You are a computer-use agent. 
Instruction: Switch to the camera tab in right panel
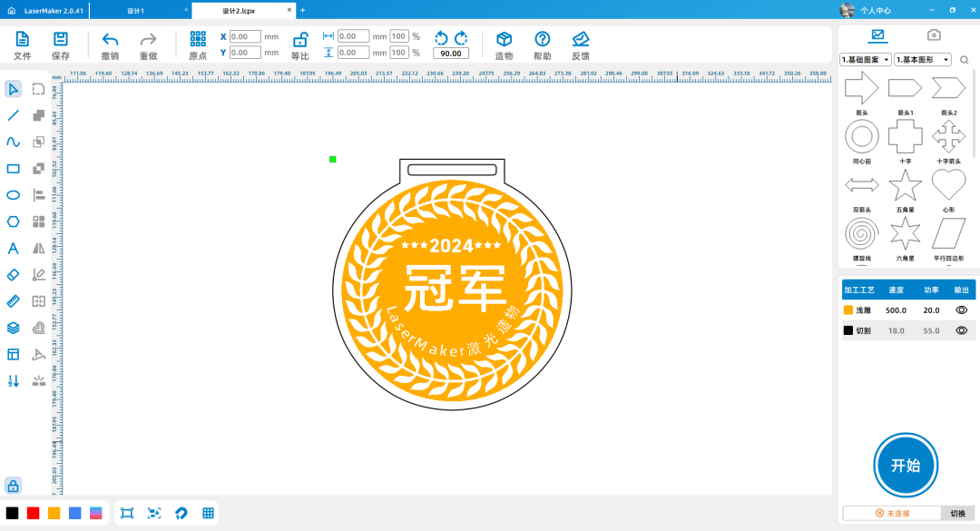[x=933, y=35]
